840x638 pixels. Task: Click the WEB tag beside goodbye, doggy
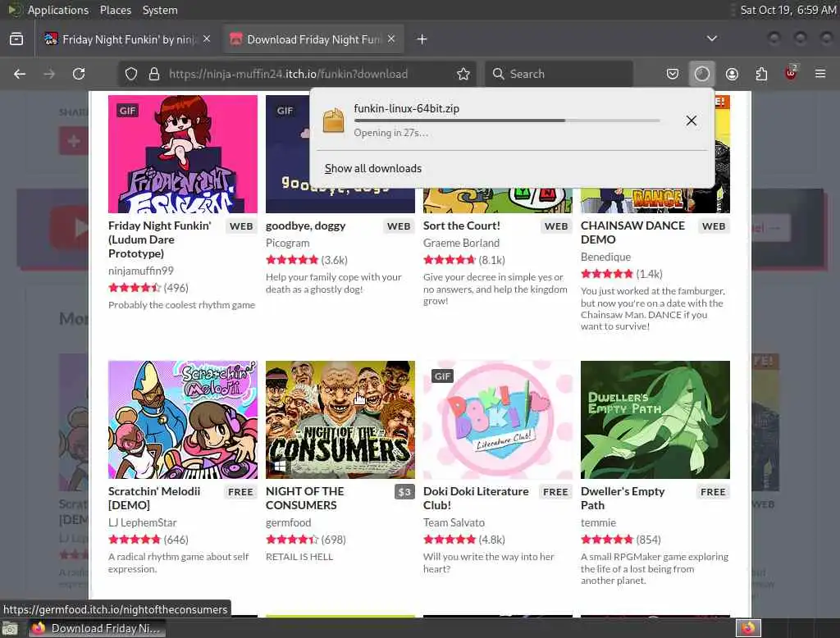point(399,226)
